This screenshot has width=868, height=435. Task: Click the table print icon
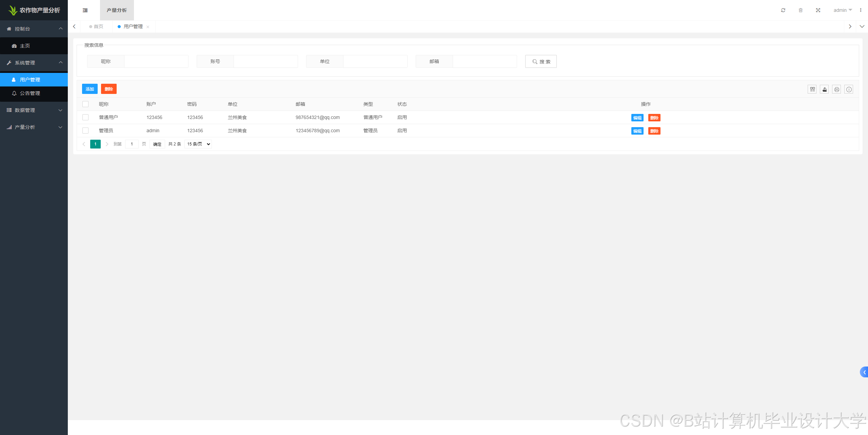click(837, 90)
